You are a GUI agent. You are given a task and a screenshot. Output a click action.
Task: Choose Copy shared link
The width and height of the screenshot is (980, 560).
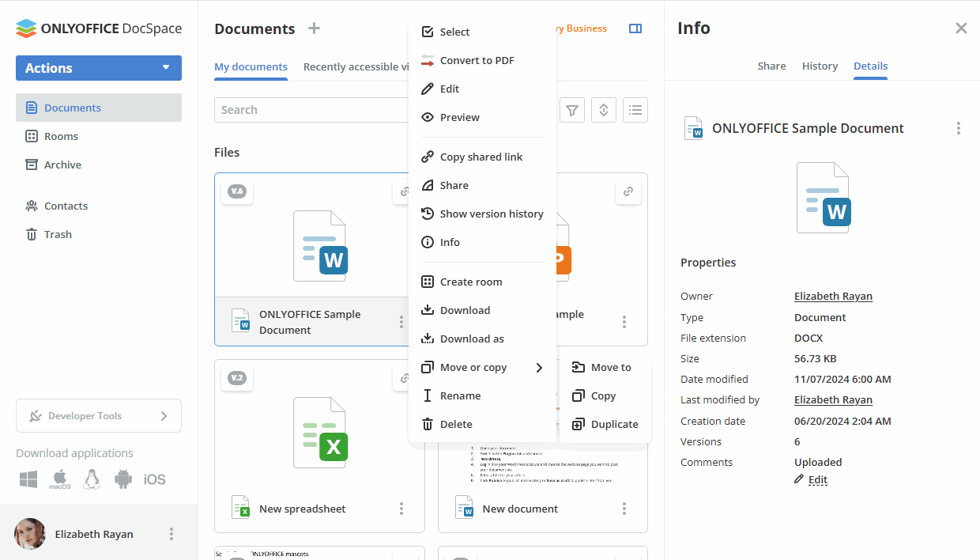[482, 157]
